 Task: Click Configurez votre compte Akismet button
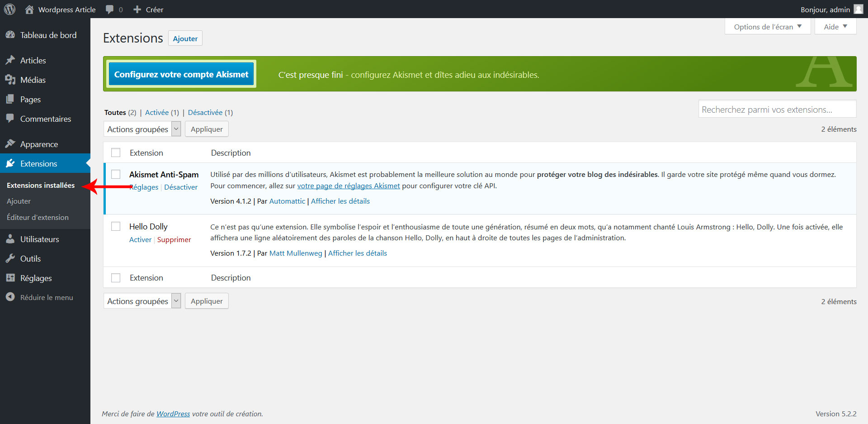click(181, 74)
